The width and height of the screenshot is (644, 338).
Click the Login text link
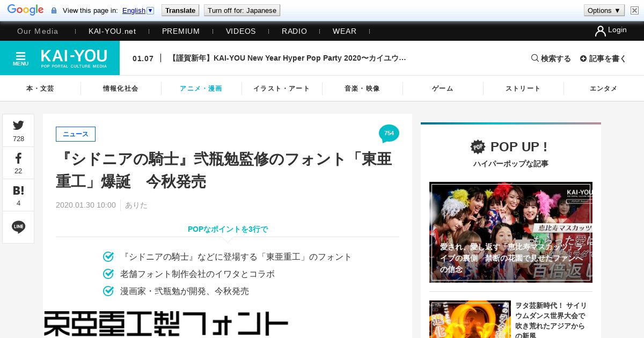(617, 30)
